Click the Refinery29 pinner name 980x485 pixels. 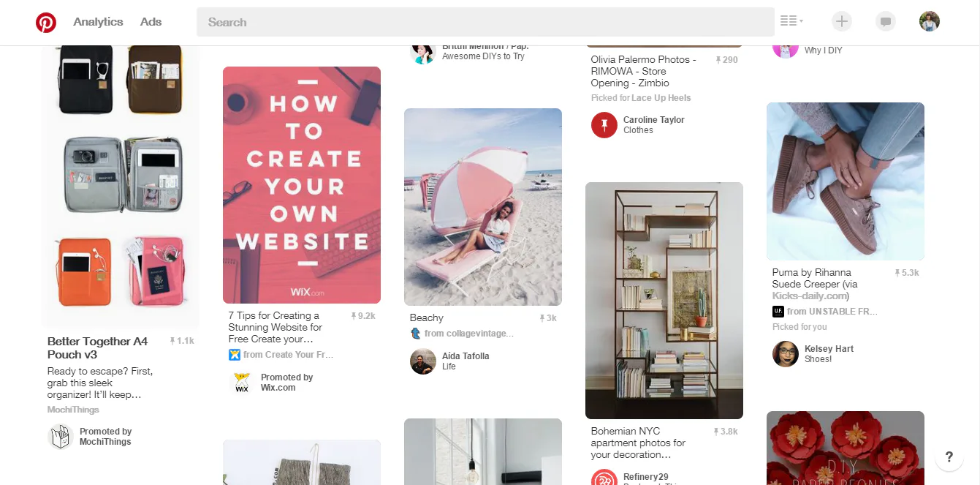pos(646,477)
